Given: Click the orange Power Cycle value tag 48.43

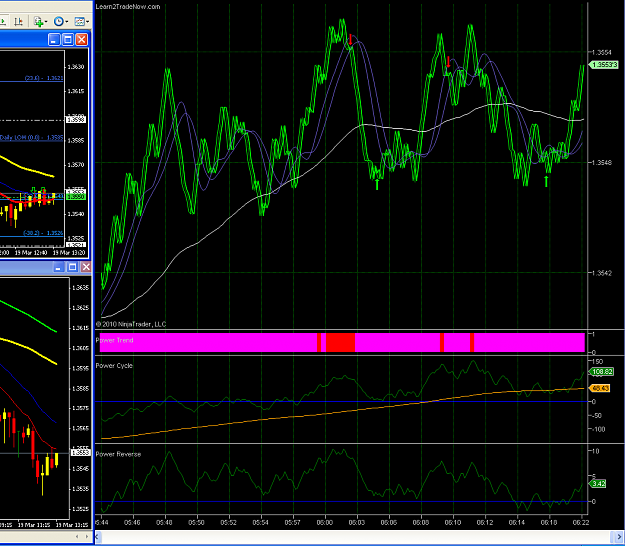Looking at the screenshot, I should pos(600,388).
